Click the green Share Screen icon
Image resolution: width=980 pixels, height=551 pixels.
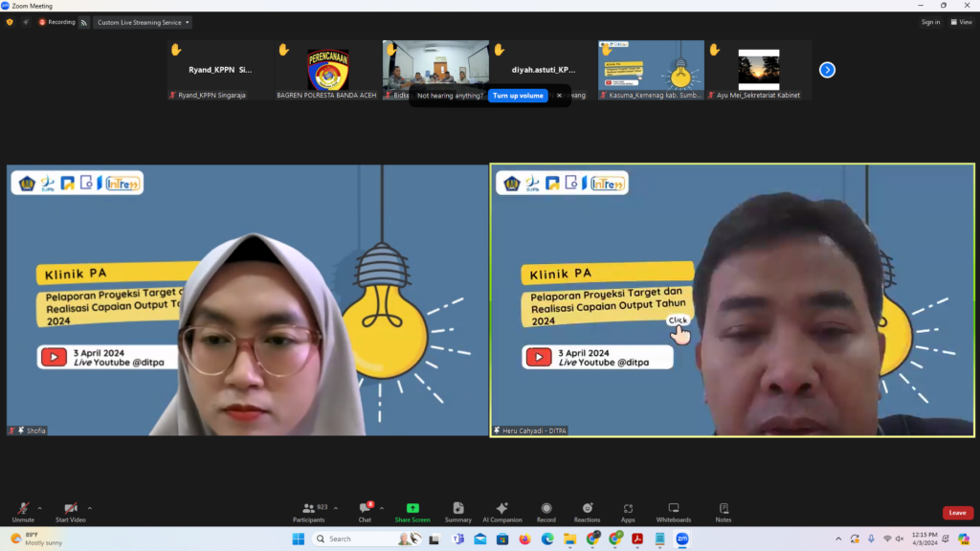tap(412, 509)
